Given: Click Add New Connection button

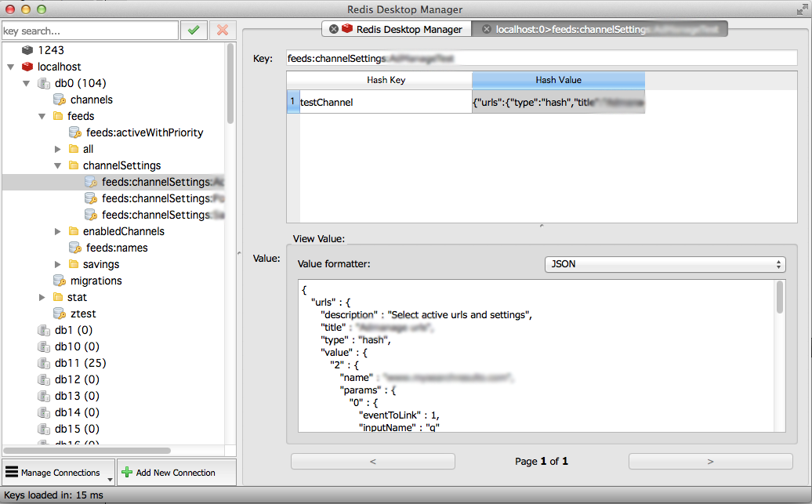Looking at the screenshot, I should pyautogui.click(x=176, y=473).
